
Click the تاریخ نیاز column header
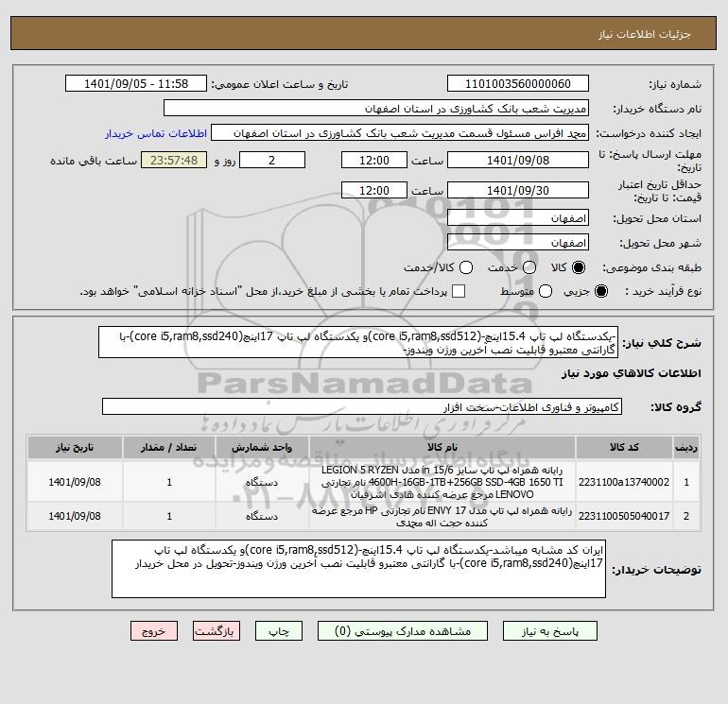coord(75,447)
